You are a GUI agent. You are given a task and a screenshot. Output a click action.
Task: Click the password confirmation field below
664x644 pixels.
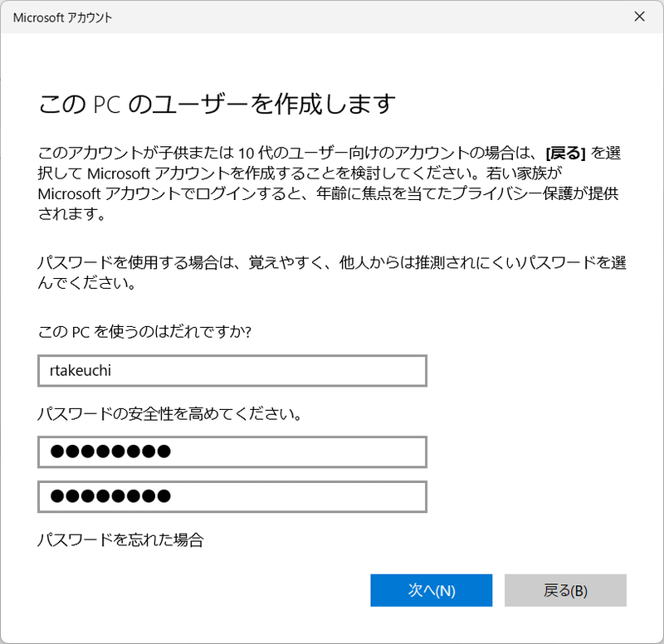pos(232,498)
